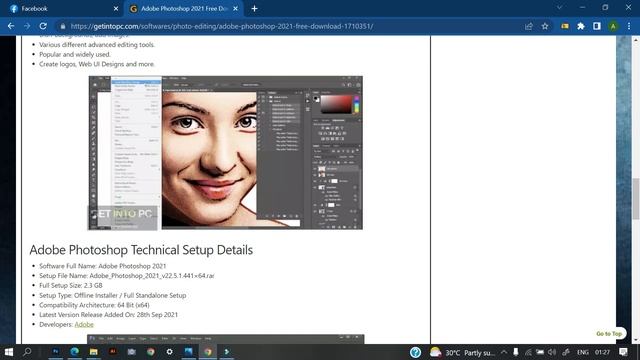
Task: Click the bullet Various different advanced editing tools
Action: (97, 44)
